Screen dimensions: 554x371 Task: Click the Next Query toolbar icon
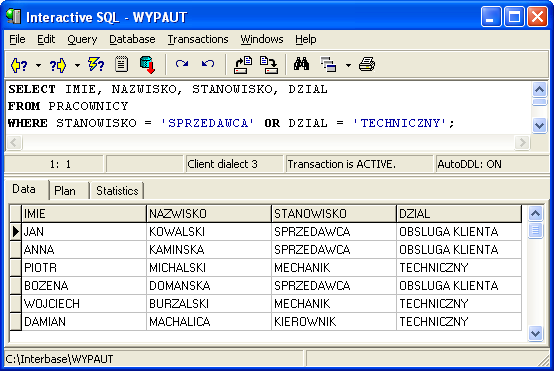coord(58,65)
